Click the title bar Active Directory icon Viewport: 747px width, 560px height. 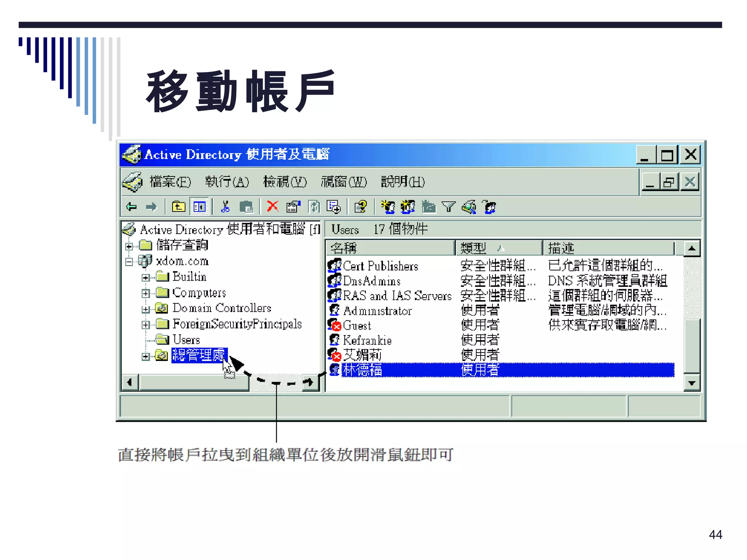132,155
